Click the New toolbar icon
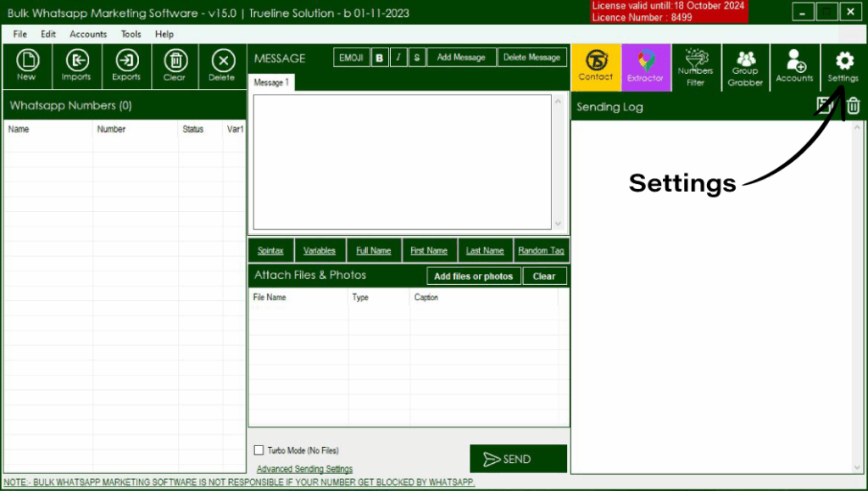The width and height of the screenshot is (868, 491). tap(27, 64)
